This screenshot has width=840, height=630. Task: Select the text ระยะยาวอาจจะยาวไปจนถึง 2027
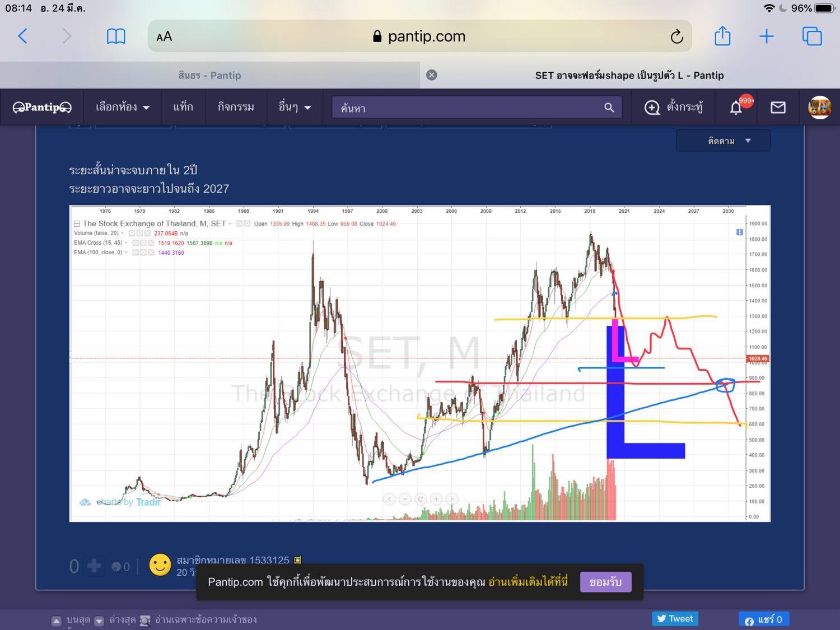tap(149, 189)
